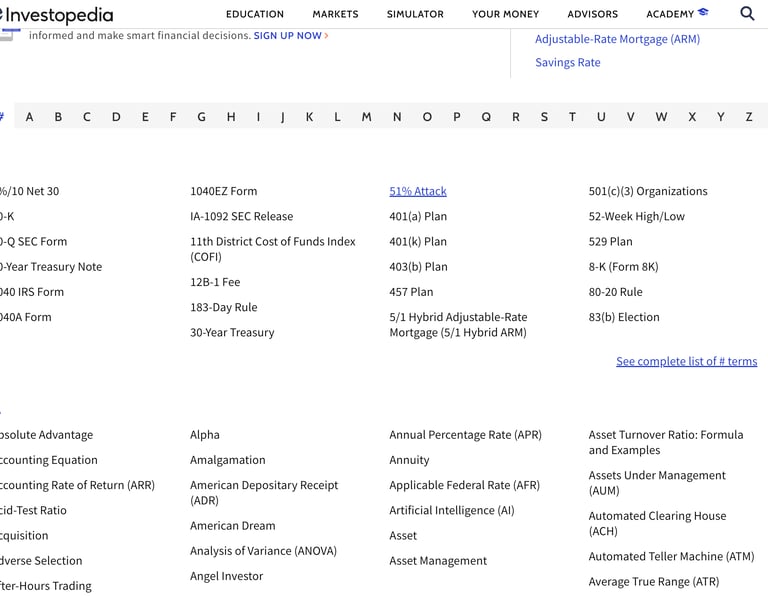Open Artificial Intelligence (AI) term
The image size is (768, 596).
point(452,511)
